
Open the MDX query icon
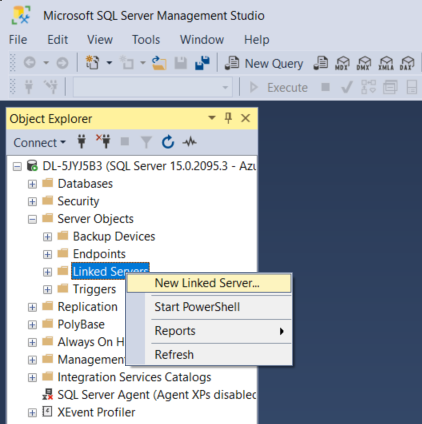click(x=342, y=63)
